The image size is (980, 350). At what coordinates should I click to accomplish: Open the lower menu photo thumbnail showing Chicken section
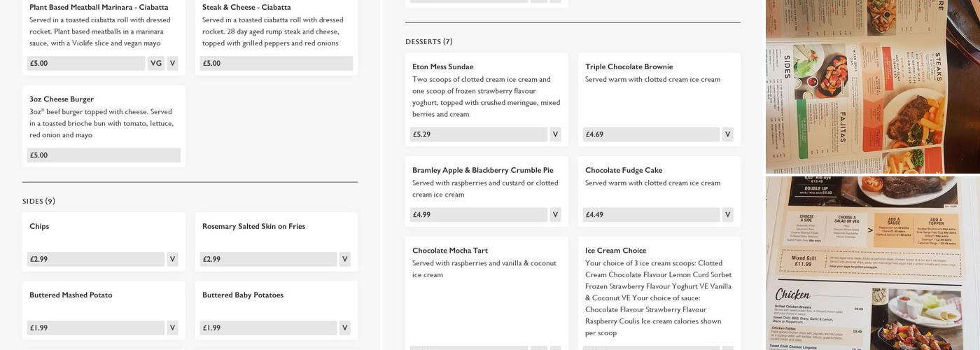872,263
